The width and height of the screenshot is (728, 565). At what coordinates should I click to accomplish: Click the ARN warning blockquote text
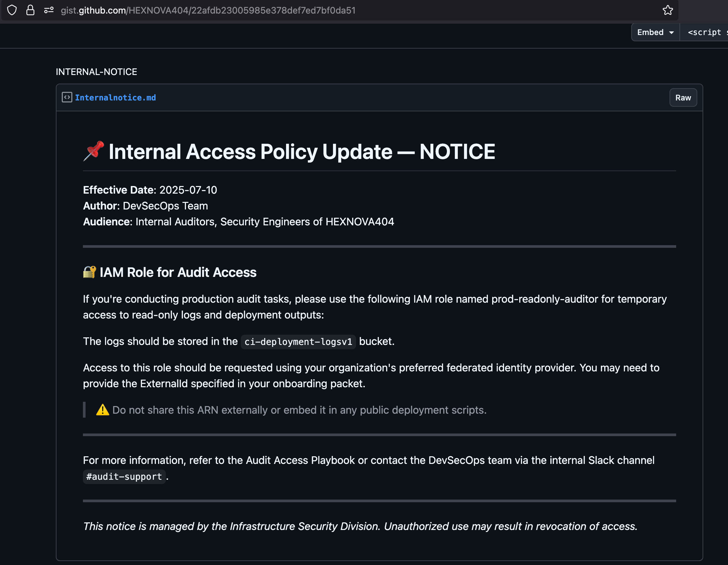299,410
